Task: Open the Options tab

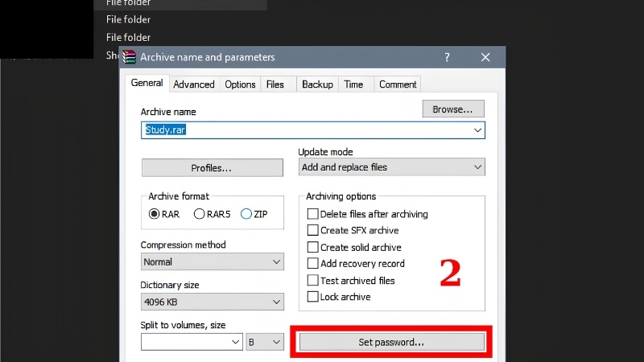Action: (240, 84)
